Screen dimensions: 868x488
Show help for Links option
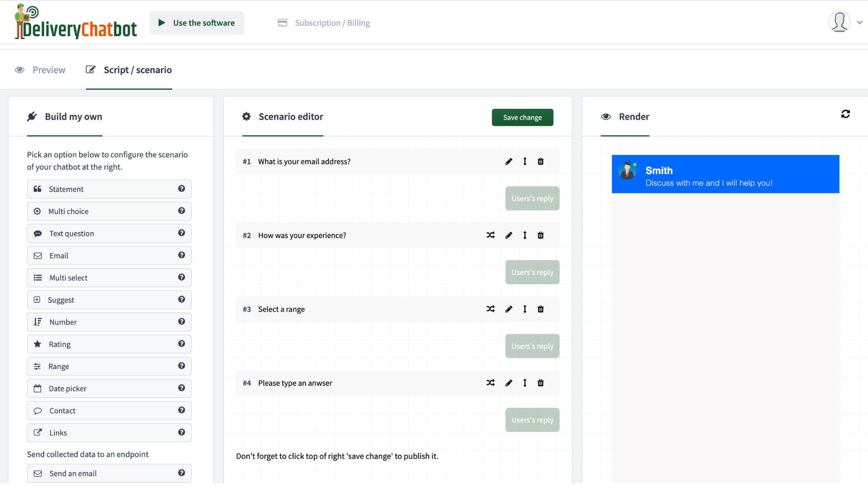pos(181,432)
